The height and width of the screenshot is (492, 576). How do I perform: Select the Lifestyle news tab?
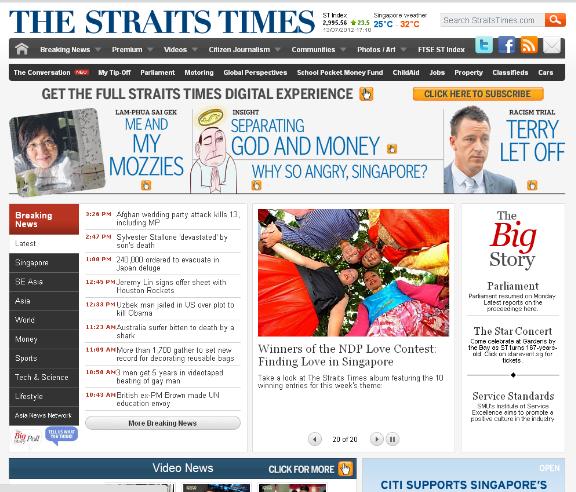pyautogui.click(x=44, y=396)
